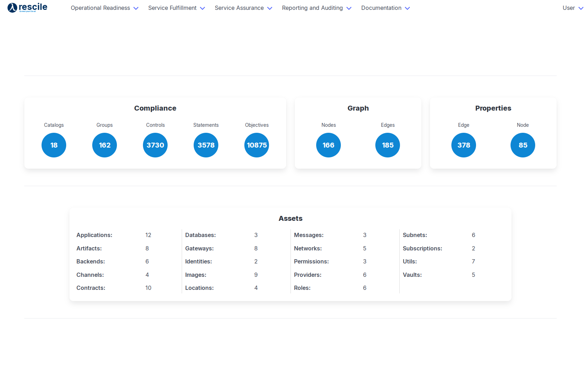This screenshot has width=588, height=392.
Task: Click the graph Edges circle 185
Action: click(x=388, y=145)
